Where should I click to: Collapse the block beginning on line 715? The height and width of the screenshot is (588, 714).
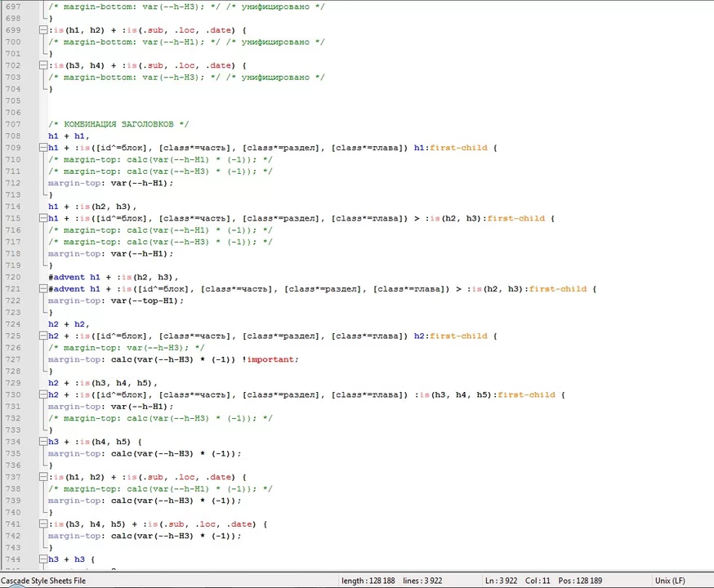42,219
